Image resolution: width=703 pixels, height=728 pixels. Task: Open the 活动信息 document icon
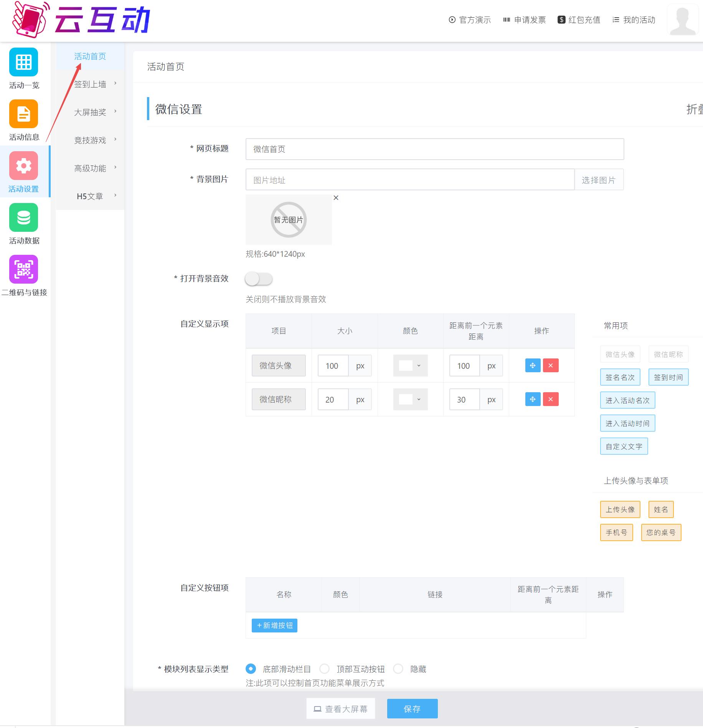point(23,114)
